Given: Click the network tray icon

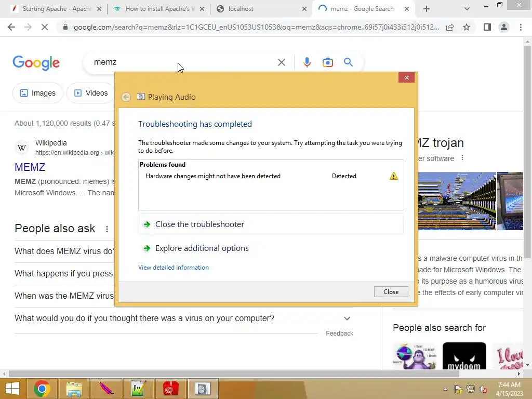Looking at the screenshot, I should [x=470, y=389].
